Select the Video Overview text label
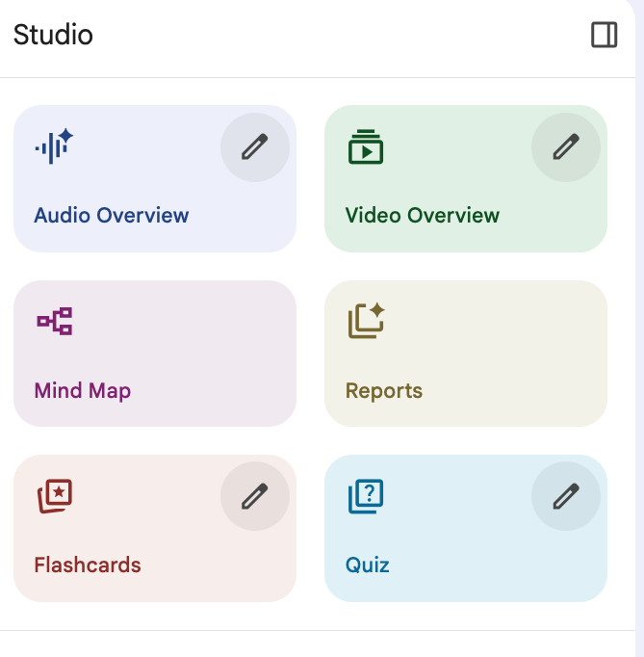 pos(423,216)
